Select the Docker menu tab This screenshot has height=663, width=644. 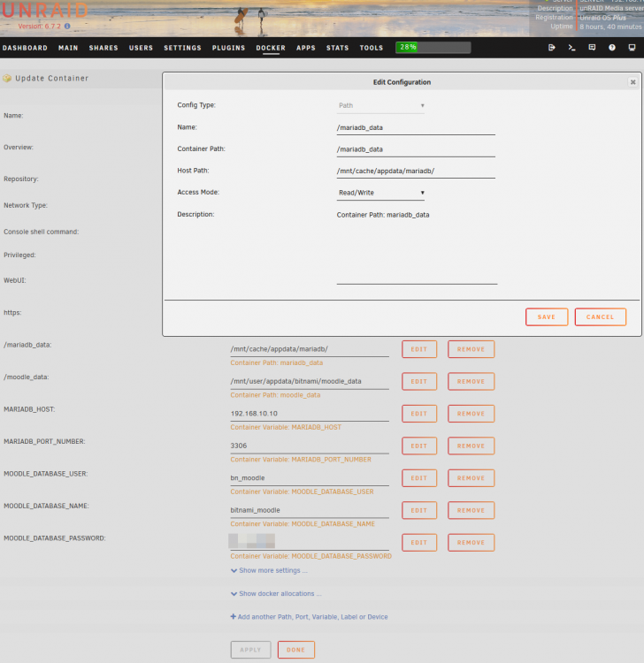pos(271,48)
